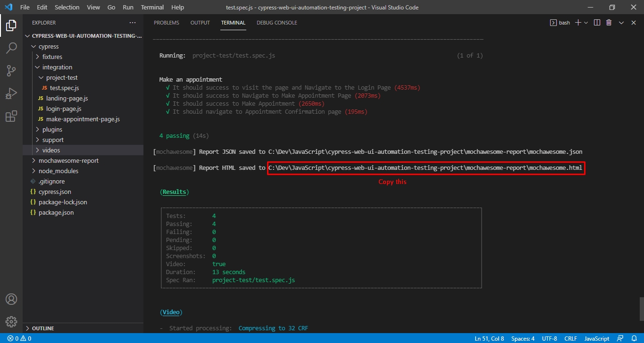Select the Explorer icon in activity bar
This screenshot has width=644, height=343.
11,26
